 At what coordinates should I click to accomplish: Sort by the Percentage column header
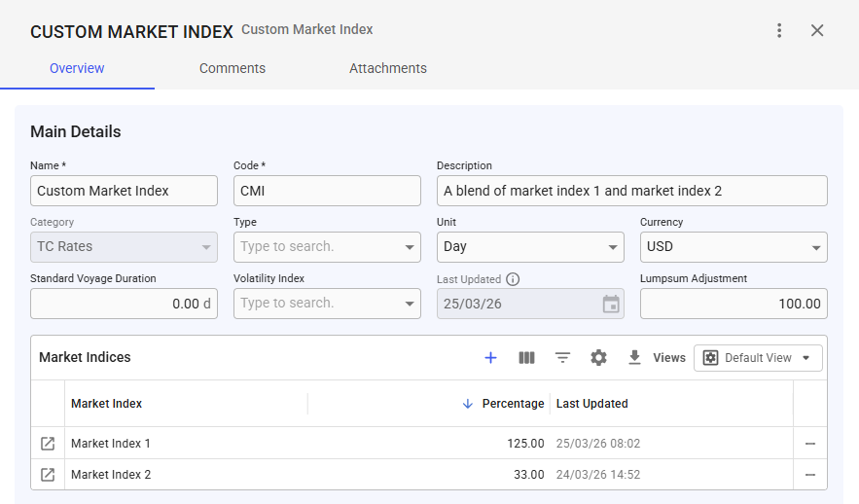[513, 404]
